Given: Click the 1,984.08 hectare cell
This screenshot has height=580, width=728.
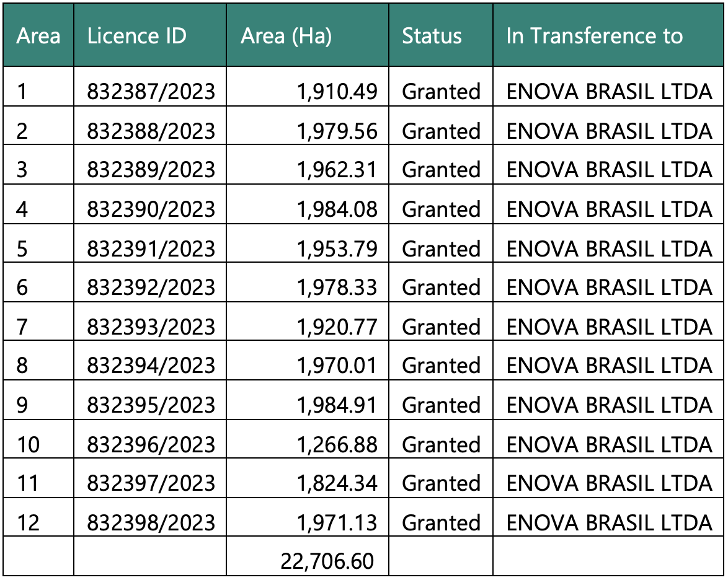Looking at the screenshot, I should click(x=337, y=209).
